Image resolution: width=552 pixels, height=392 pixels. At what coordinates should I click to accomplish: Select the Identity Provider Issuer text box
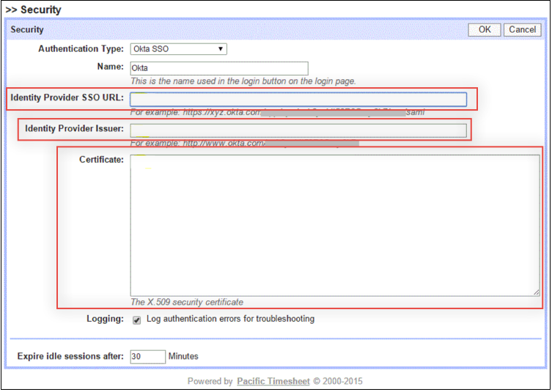click(298, 130)
